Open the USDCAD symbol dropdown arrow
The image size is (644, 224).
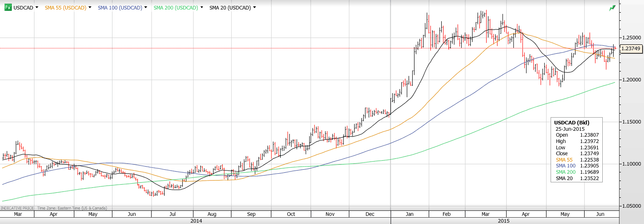[x=36, y=8]
